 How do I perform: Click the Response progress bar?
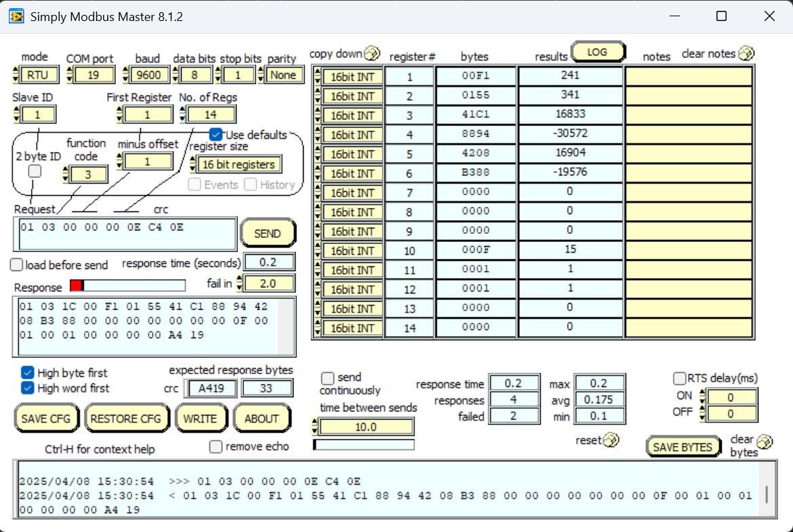tap(127, 286)
